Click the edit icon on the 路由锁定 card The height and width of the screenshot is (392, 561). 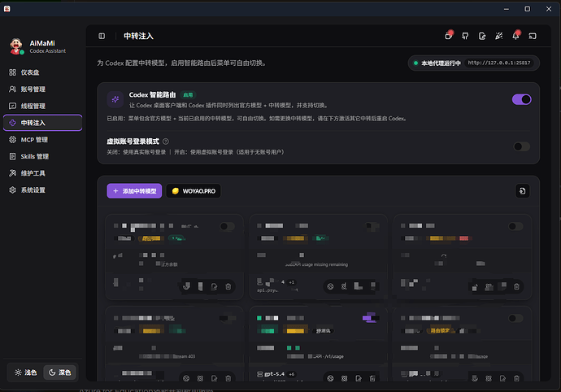point(502,378)
